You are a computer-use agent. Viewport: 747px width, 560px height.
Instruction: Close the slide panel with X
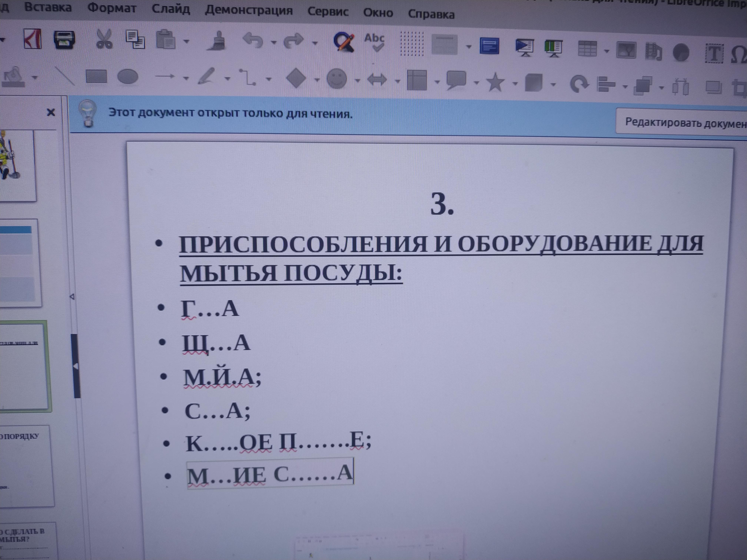[51, 112]
